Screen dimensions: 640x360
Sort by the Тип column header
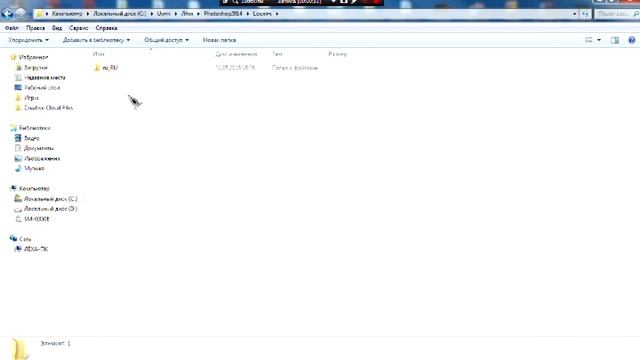coord(277,54)
